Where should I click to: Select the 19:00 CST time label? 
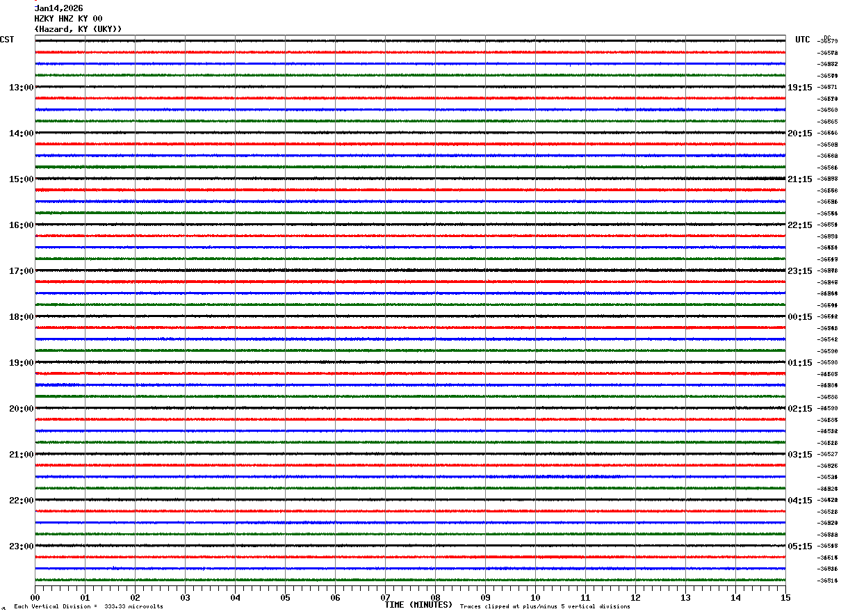point(21,363)
